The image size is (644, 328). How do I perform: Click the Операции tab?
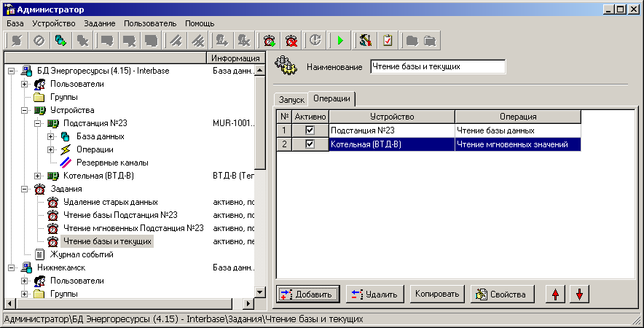(331, 98)
